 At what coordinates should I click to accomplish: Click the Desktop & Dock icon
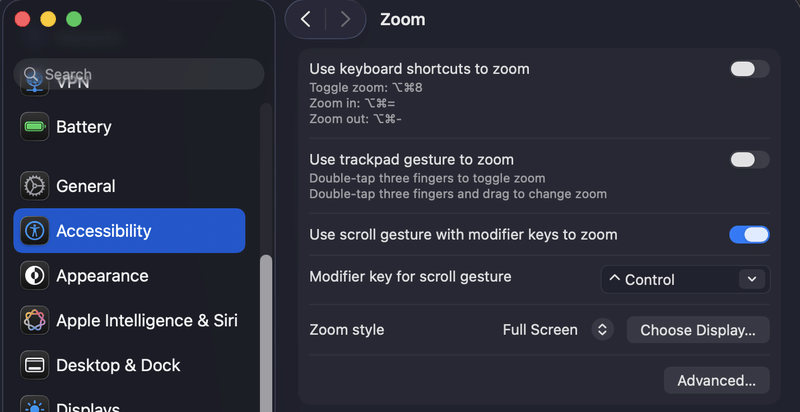(x=35, y=365)
